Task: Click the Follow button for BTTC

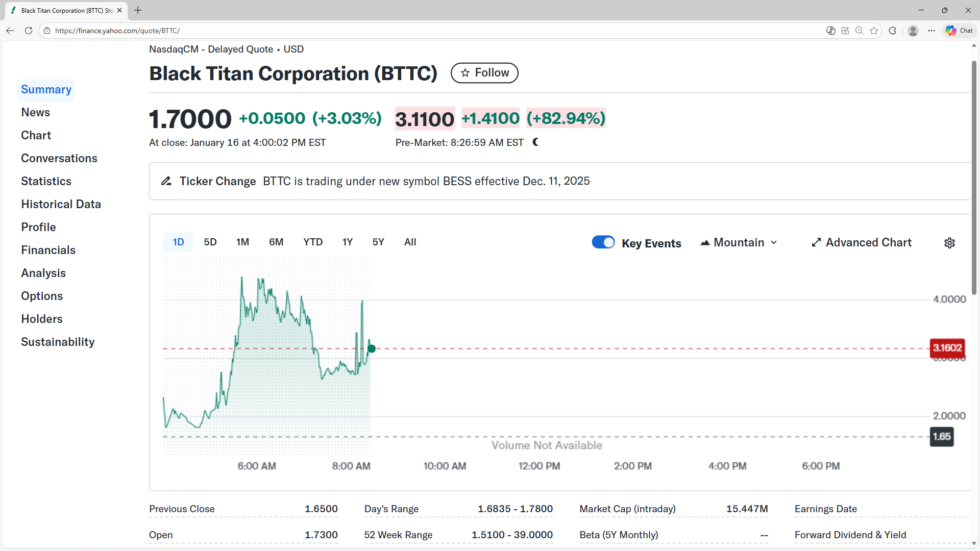Action: pos(484,72)
